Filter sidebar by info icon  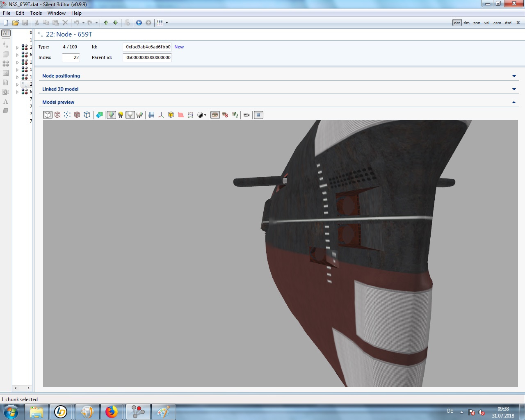tap(6, 92)
